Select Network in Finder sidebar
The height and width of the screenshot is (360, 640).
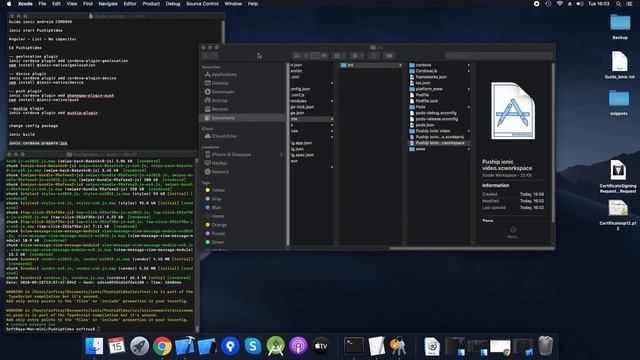tap(216, 172)
